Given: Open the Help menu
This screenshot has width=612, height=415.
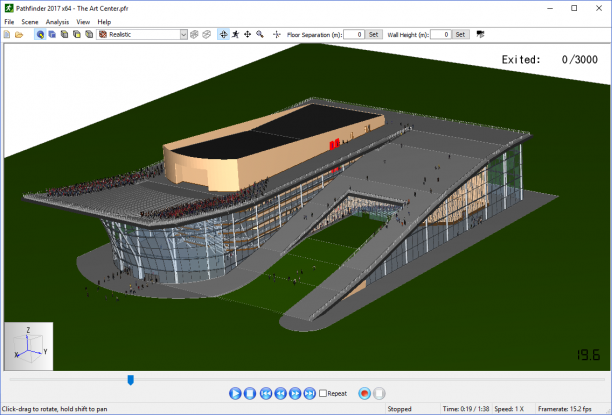Looking at the screenshot, I should click(x=104, y=22).
